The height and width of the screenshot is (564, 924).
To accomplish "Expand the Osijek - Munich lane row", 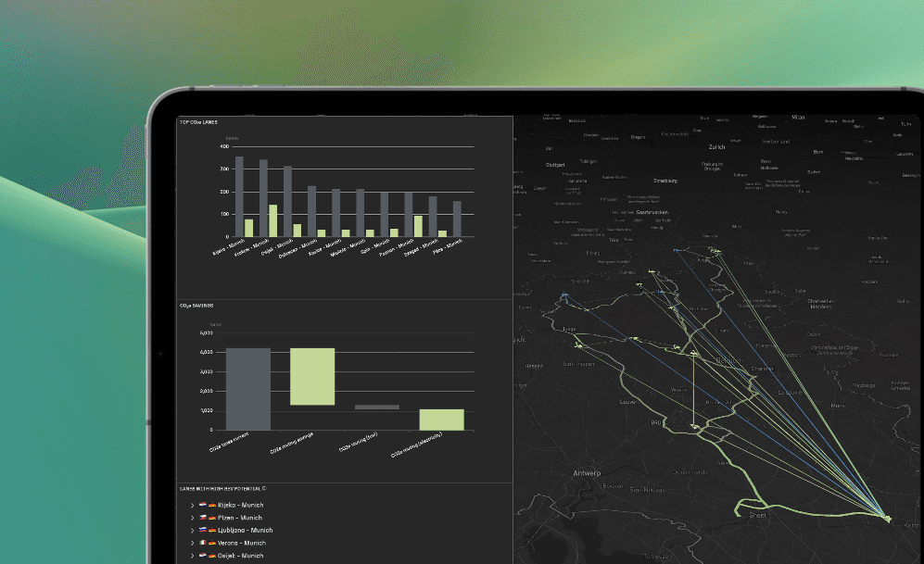I will 192,555.
